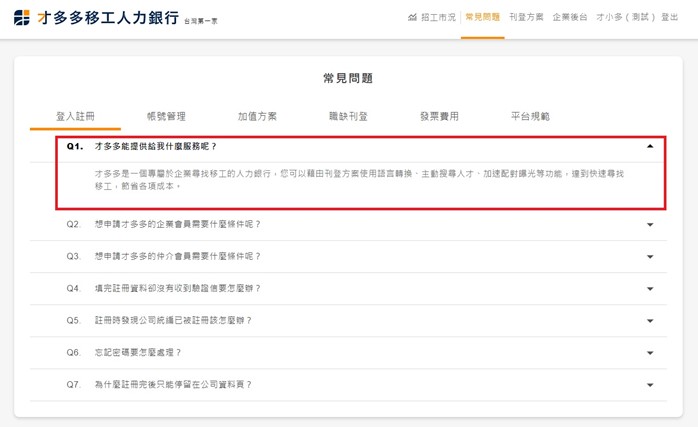Go to 企業後台 in the header
This screenshot has width=698, height=427.
click(570, 18)
